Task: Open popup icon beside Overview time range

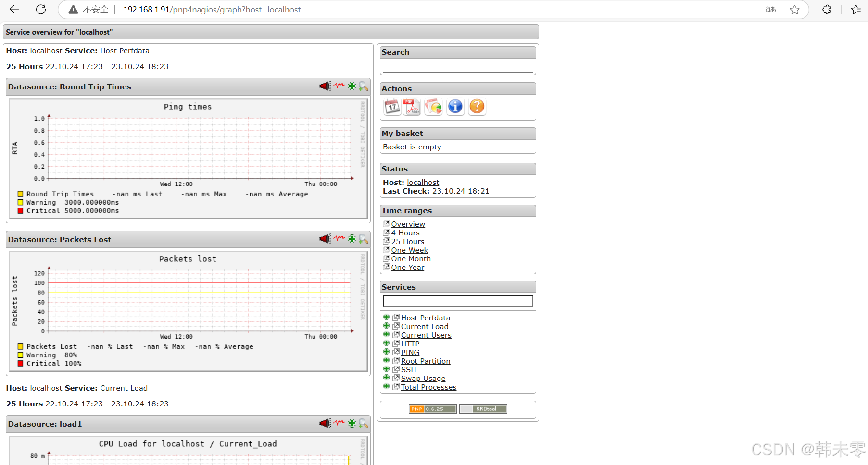Action: pyautogui.click(x=386, y=223)
